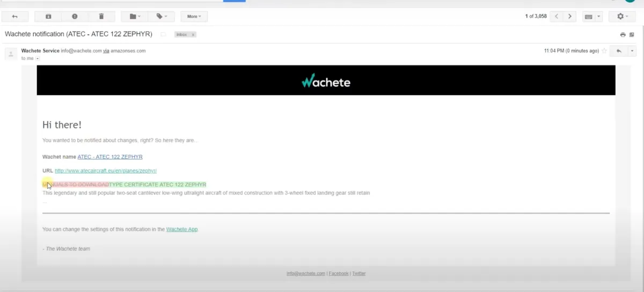The image size is (644, 292).
Task: Open more reply options dropdown
Action: [632, 51]
